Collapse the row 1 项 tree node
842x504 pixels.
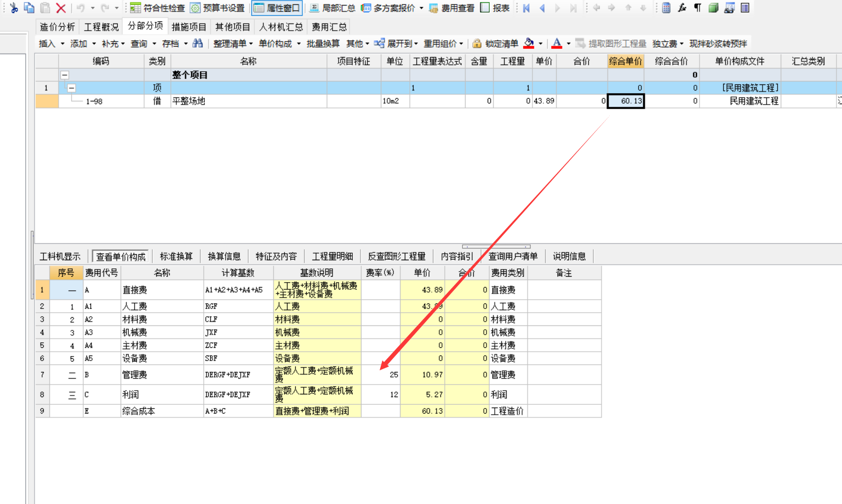click(71, 88)
